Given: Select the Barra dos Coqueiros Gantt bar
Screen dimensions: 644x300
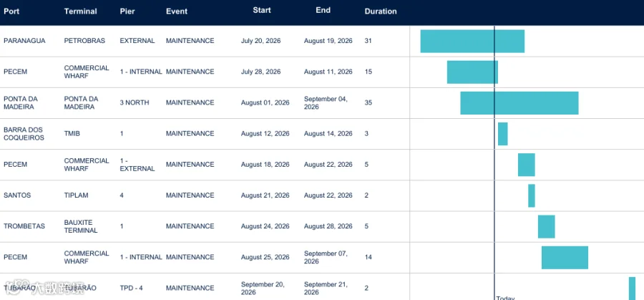Looking at the screenshot, I should pyautogui.click(x=503, y=134).
